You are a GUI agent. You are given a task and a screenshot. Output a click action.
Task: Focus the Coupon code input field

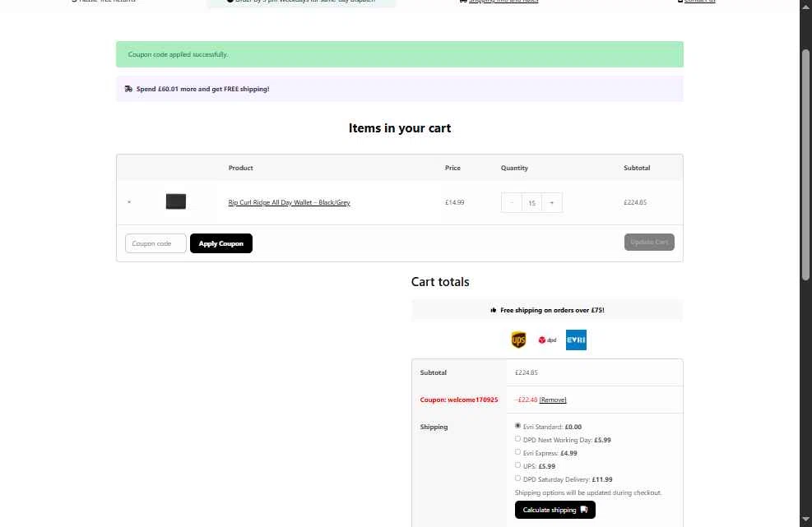pos(155,243)
